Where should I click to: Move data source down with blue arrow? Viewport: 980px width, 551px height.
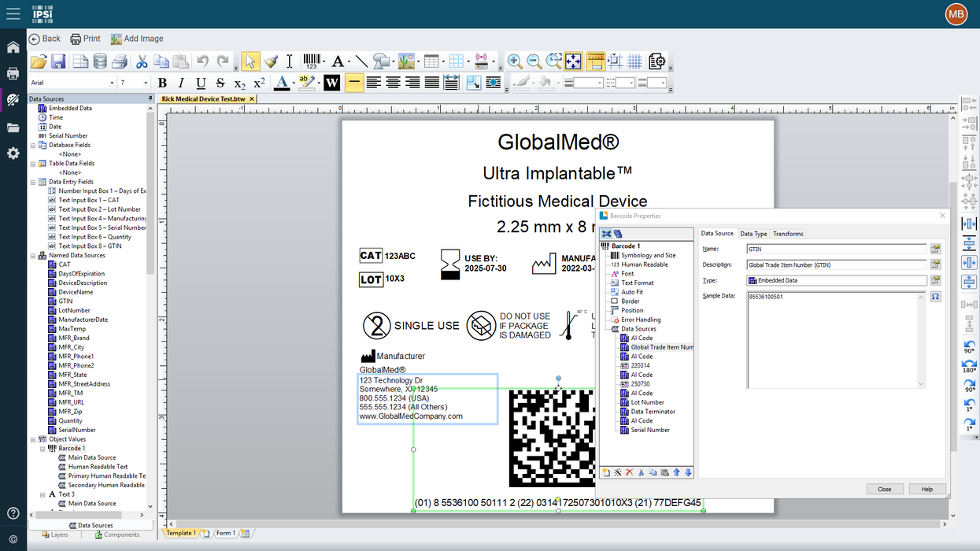tap(688, 472)
